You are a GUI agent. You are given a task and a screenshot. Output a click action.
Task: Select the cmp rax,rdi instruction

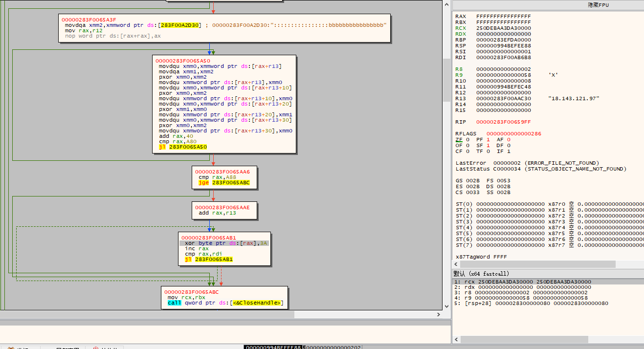[203, 254]
